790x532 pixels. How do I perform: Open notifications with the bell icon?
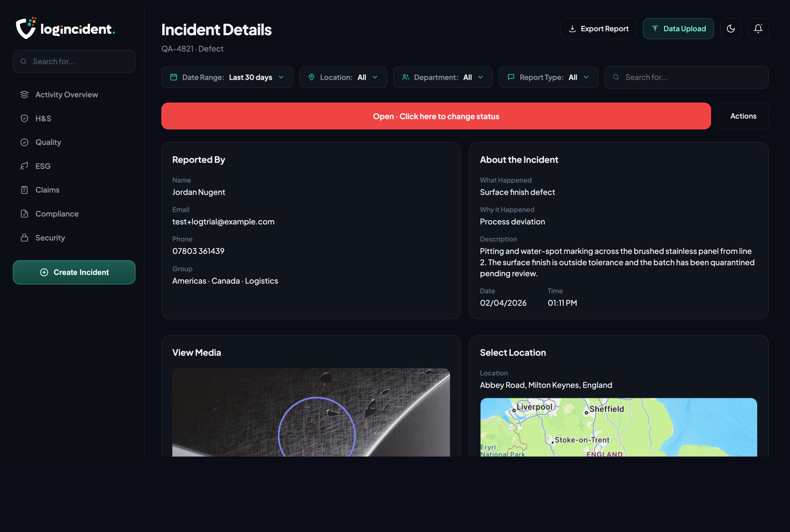tap(758, 28)
